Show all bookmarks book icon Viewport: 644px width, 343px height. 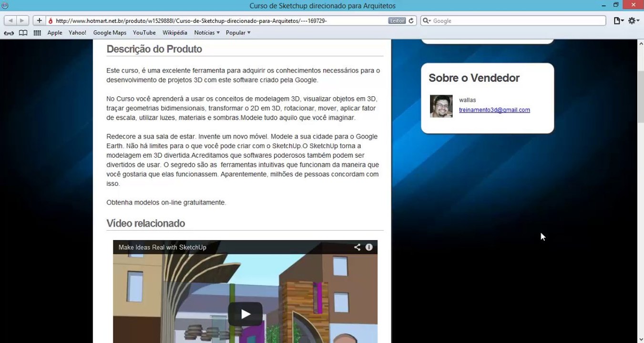[x=23, y=33]
